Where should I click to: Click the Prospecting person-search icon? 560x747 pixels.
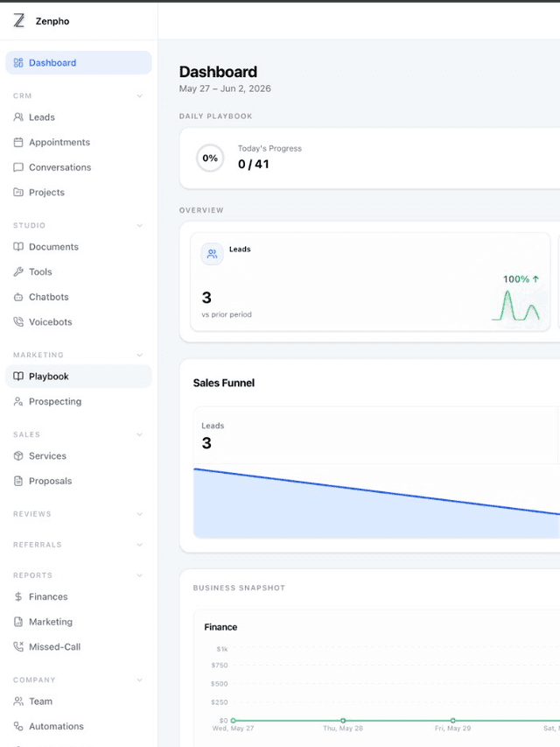pos(18,402)
